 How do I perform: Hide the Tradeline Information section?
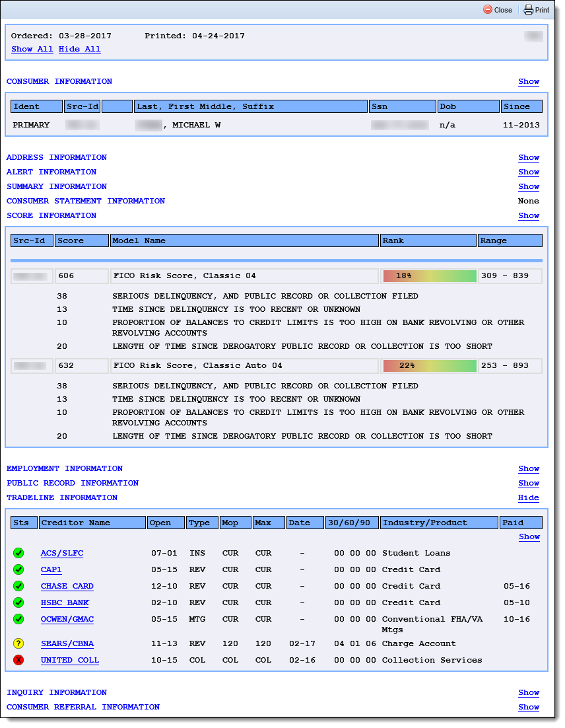pyautogui.click(x=528, y=497)
